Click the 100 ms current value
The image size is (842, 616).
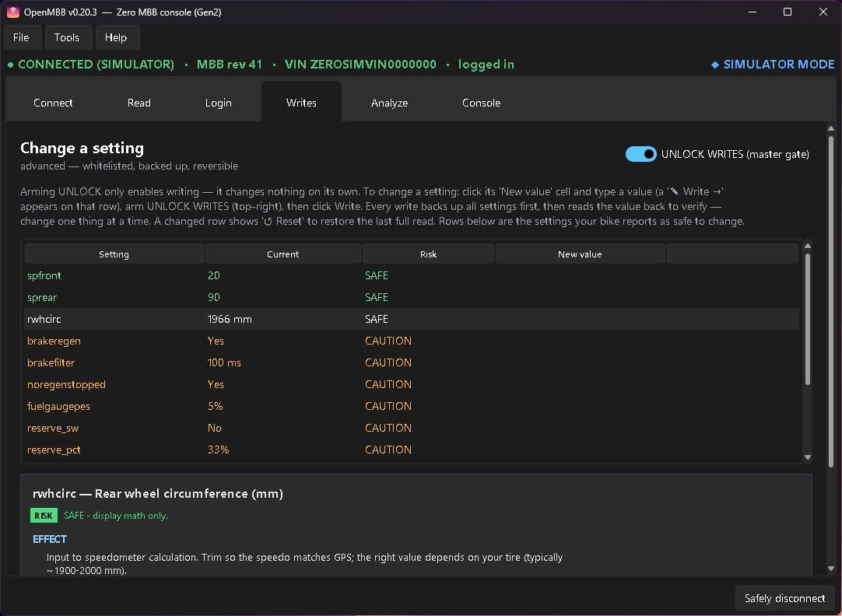(x=224, y=362)
